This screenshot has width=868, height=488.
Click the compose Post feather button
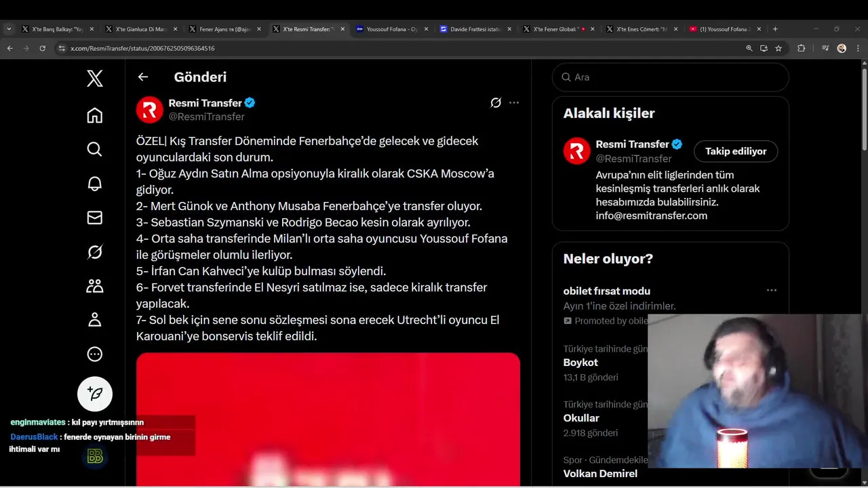click(x=95, y=394)
